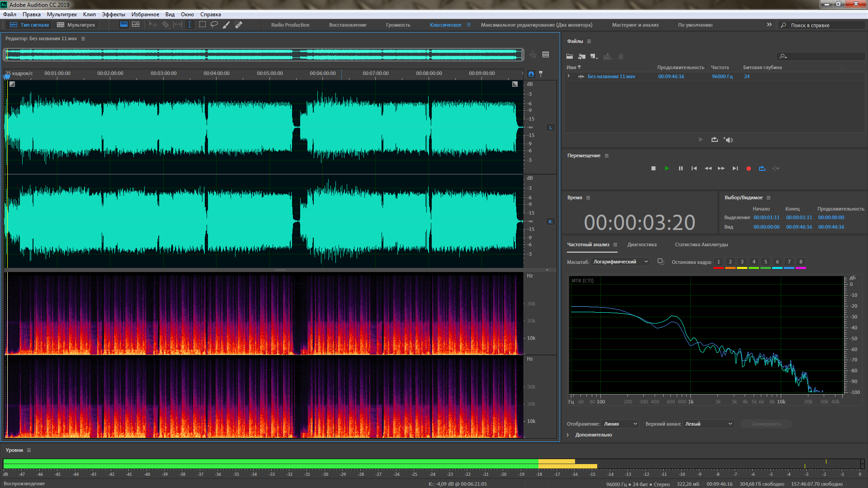Open the Перемещение panel menu
Image resolution: width=868 pixels, height=488 pixels.
[607, 155]
